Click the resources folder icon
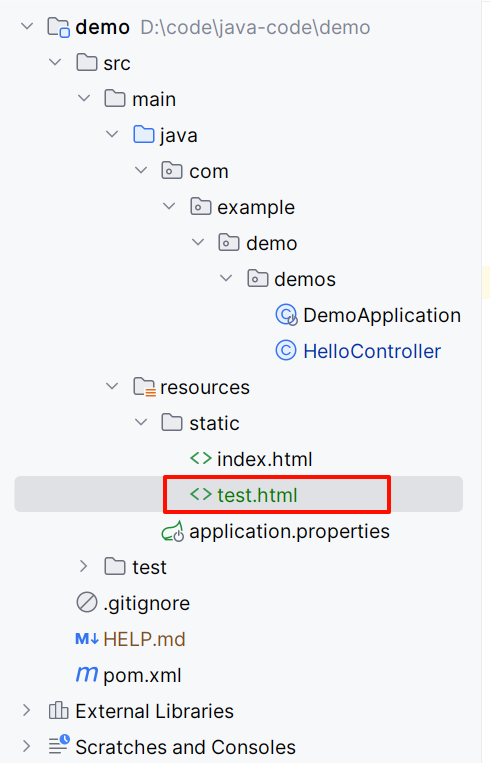490x763 pixels. (x=145, y=387)
